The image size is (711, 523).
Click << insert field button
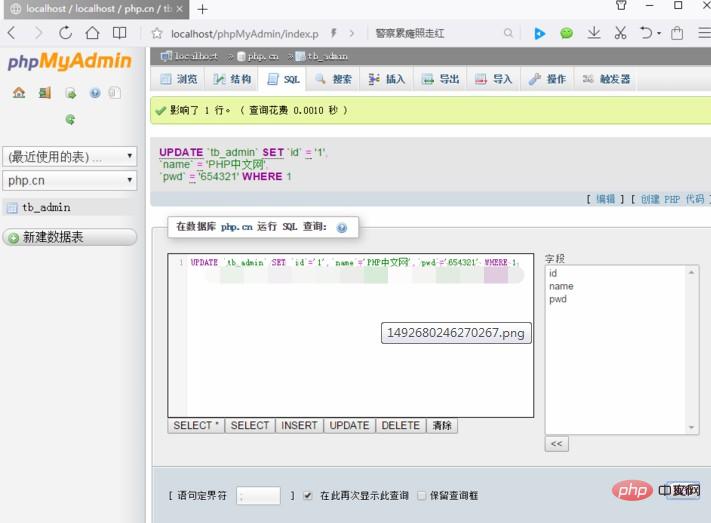[556, 444]
